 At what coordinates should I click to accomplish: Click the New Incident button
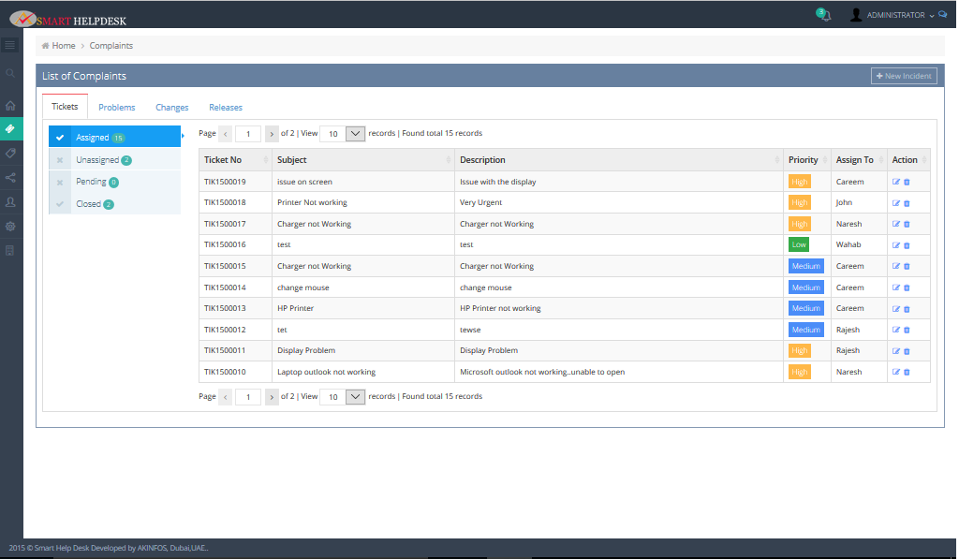[904, 76]
